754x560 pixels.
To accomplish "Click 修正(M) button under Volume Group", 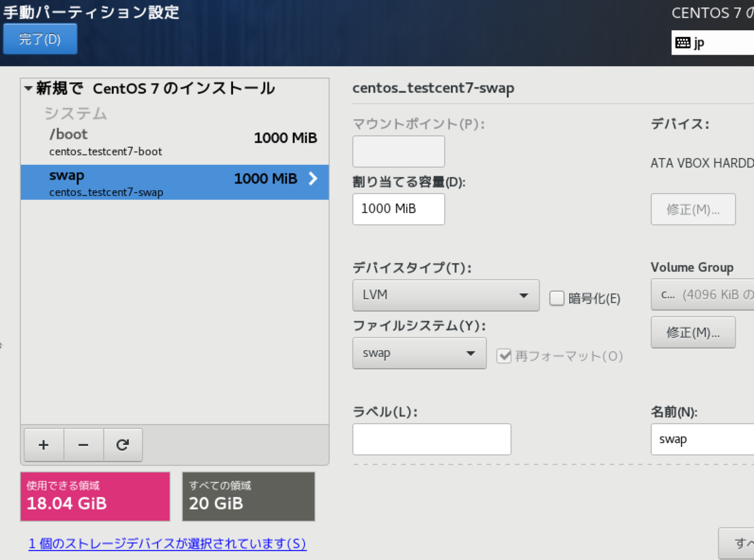I will click(x=693, y=332).
